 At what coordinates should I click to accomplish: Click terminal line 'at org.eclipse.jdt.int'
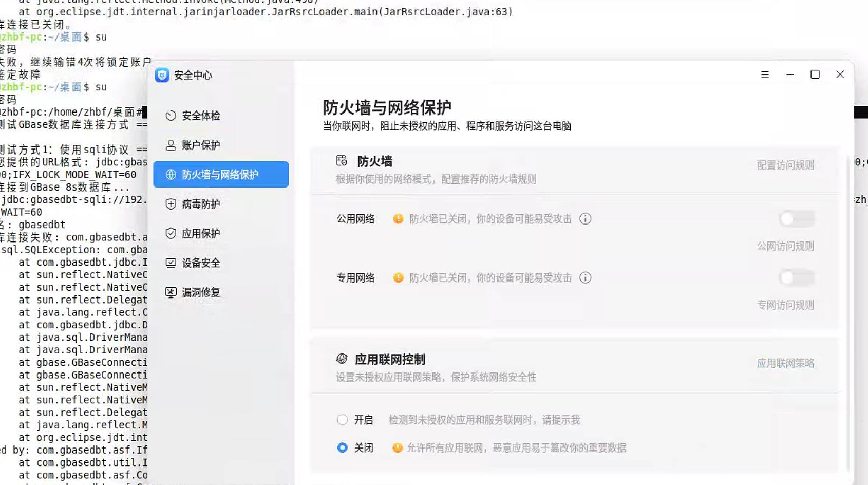coord(83,437)
